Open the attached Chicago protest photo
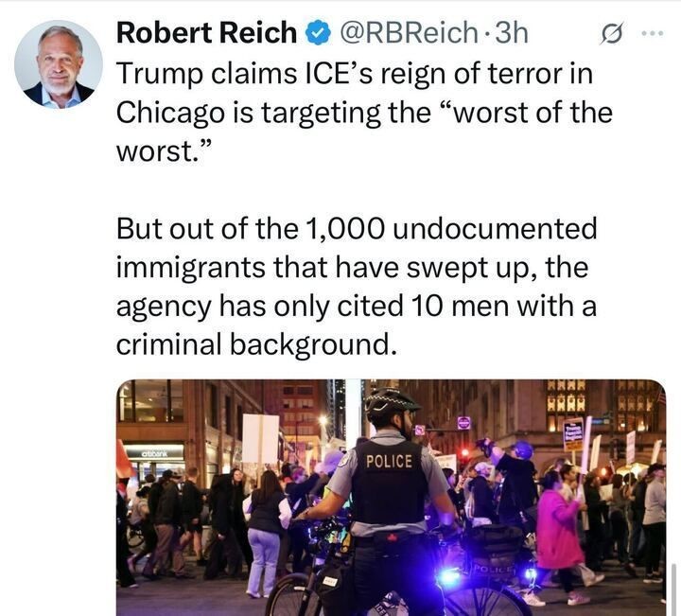Image resolution: width=681 pixels, height=616 pixels. tap(391, 498)
